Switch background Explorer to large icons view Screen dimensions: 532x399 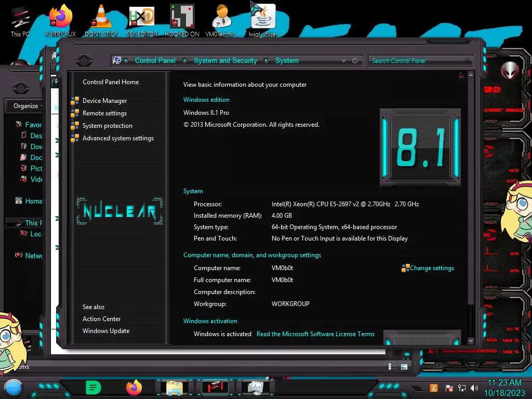point(404,367)
